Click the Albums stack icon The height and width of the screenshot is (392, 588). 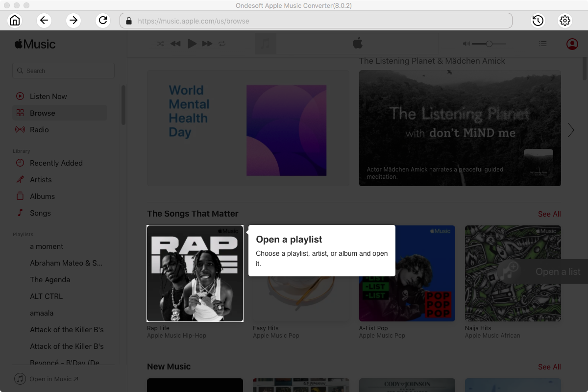(20, 196)
